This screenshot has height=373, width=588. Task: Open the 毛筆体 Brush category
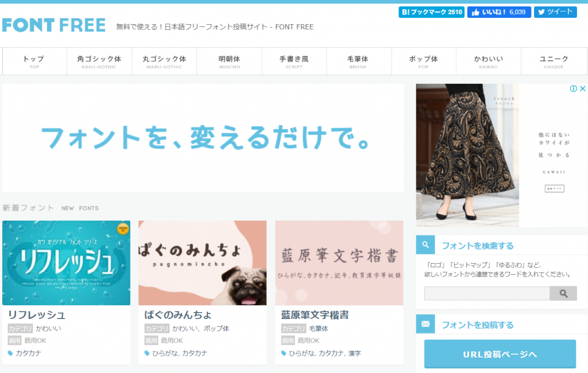(x=358, y=61)
